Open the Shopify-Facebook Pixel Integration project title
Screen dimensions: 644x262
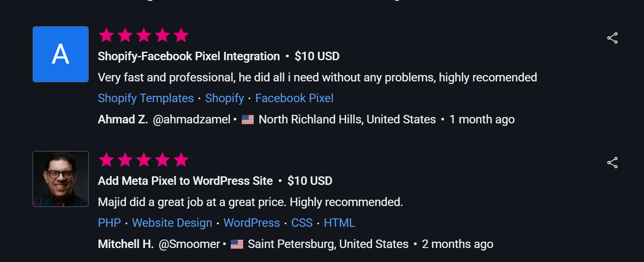click(189, 56)
